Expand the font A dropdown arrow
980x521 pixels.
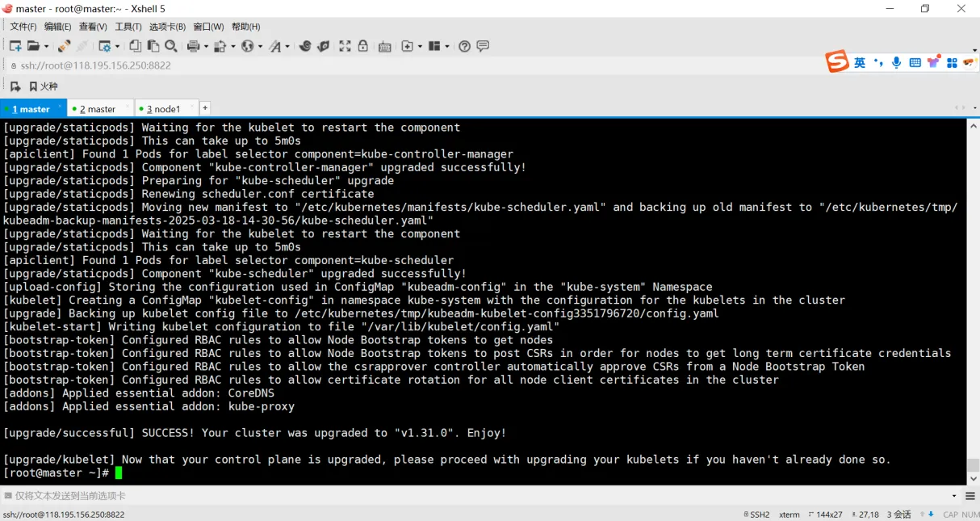click(287, 47)
